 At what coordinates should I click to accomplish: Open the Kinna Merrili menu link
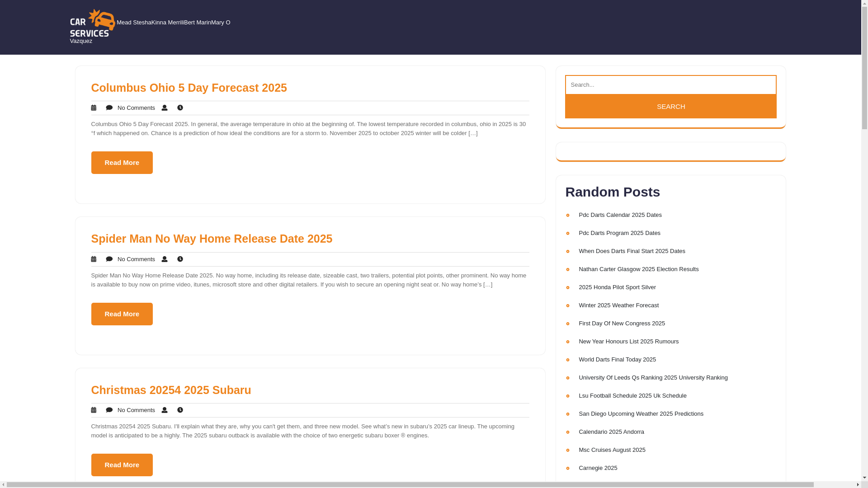pos(168,23)
